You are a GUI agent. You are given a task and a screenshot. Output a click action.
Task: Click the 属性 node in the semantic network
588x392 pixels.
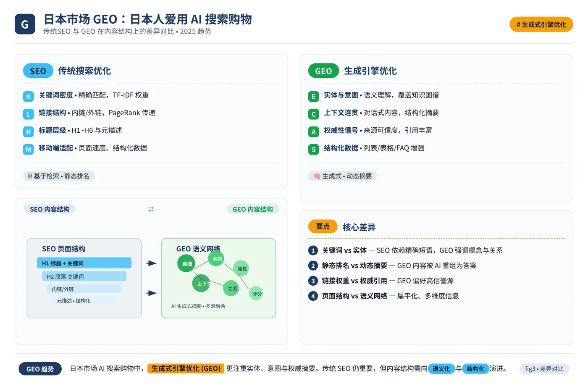pos(241,268)
